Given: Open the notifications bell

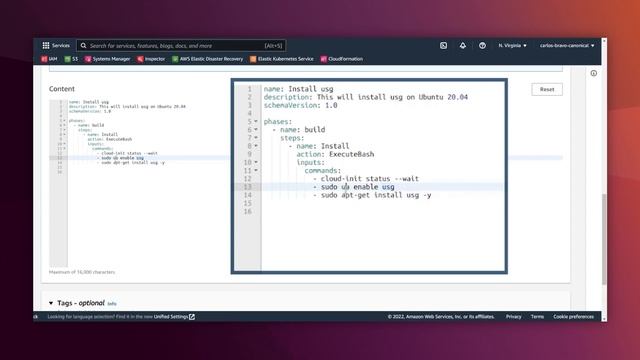Looking at the screenshot, I should coord(462,46).
